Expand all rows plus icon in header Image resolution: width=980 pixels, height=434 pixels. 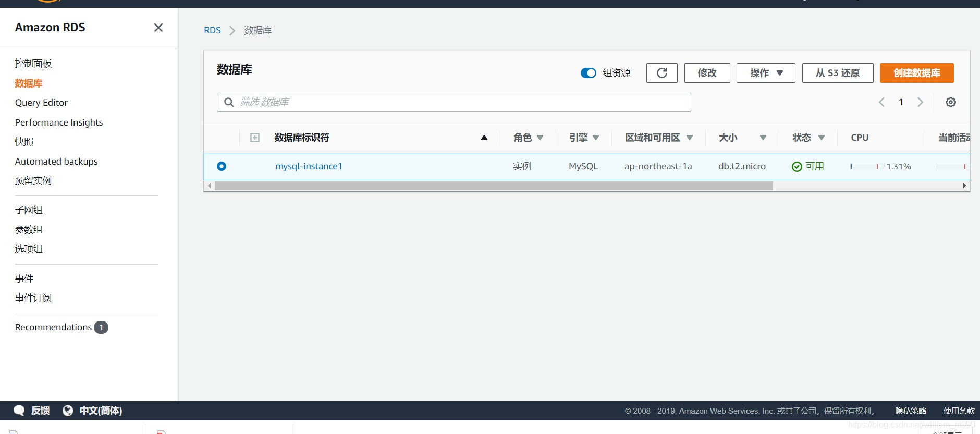coord(255,138)
